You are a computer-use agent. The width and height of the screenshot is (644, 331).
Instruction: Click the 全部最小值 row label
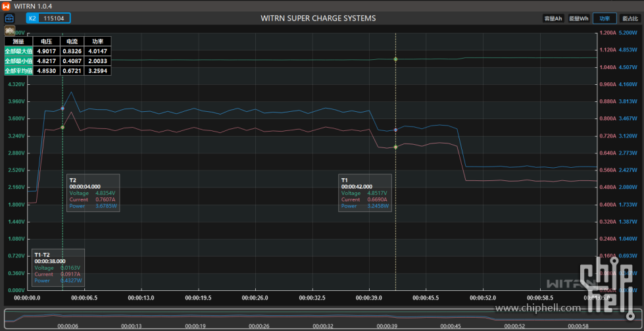[x=18, y=61]
